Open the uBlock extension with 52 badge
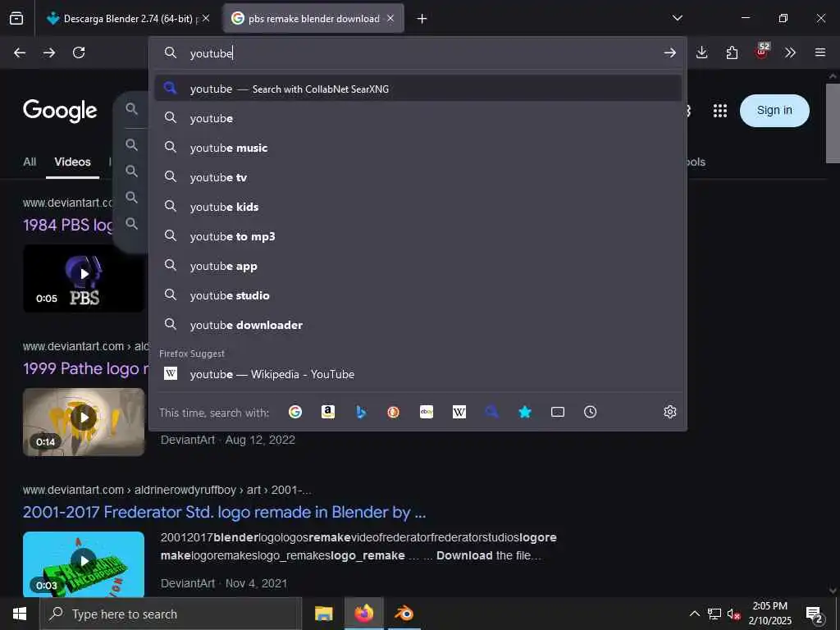 point(762,52)
